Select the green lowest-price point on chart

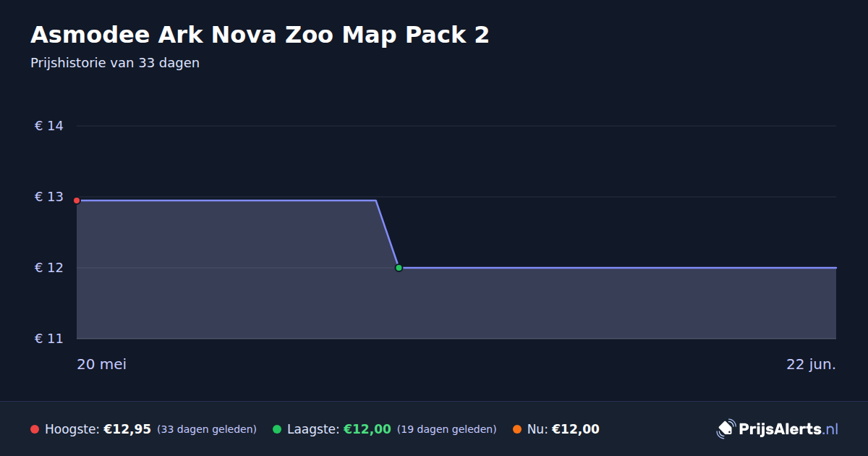point(399,268)
